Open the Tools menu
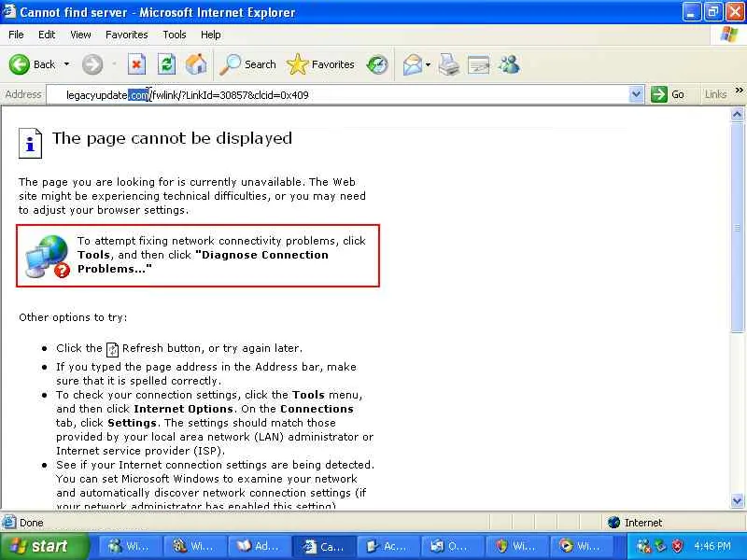 (x=175, y=35)
